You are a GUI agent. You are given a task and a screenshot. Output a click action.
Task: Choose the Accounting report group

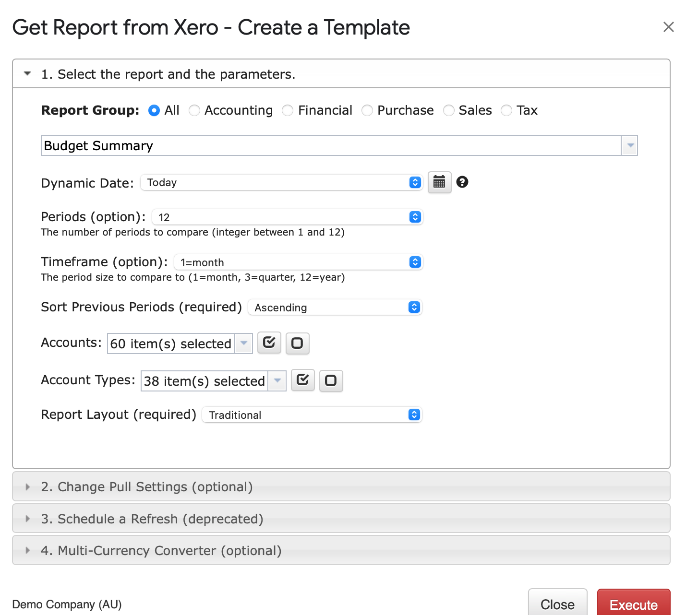click(194, 110)
